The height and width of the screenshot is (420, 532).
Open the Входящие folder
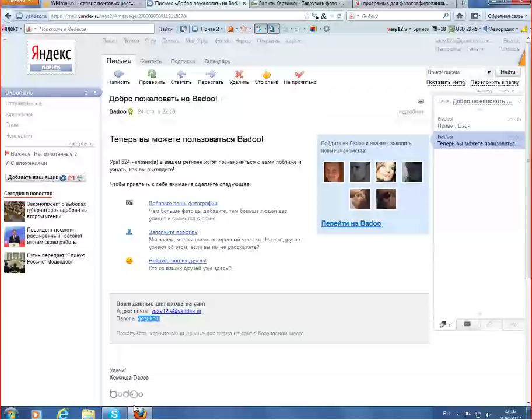(51, 93)
